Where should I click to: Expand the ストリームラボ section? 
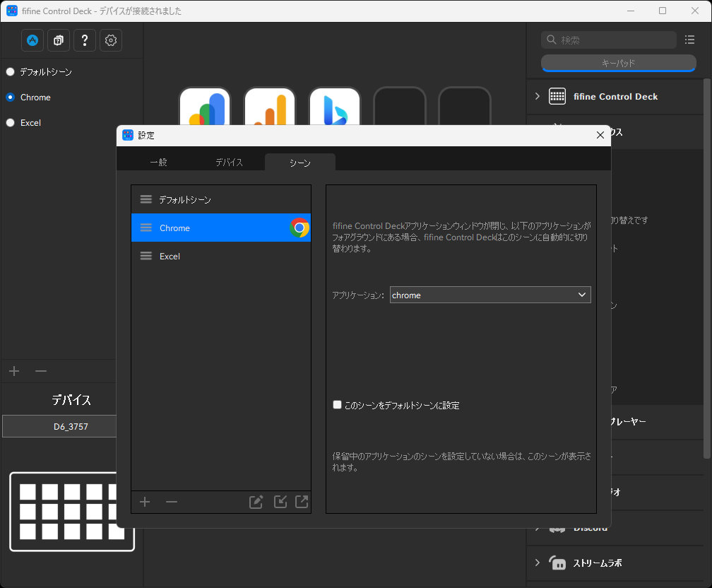pos(537,563)
